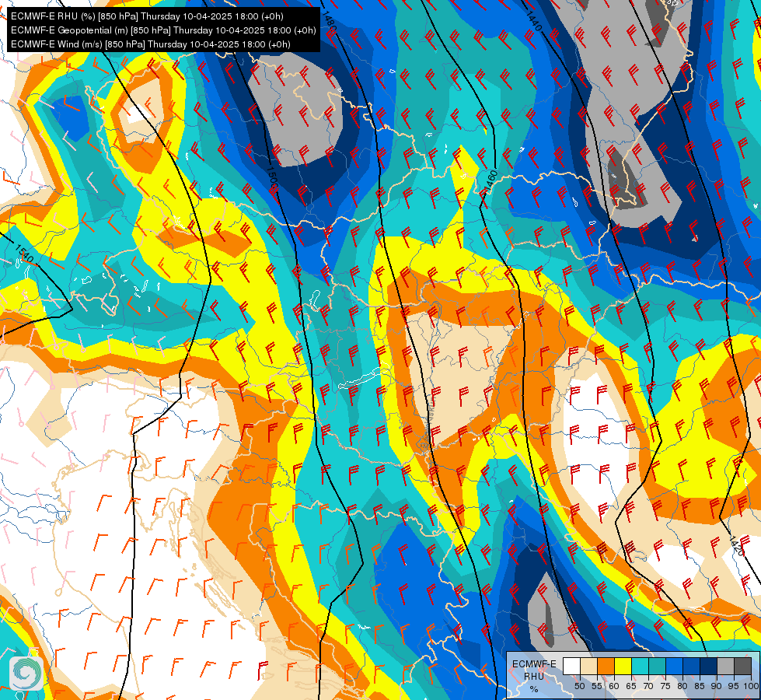The width and height of the screenshot is (761, 700).
Task: Pick the cyan 65-70% legend swatch
Action: coord(641,667)
